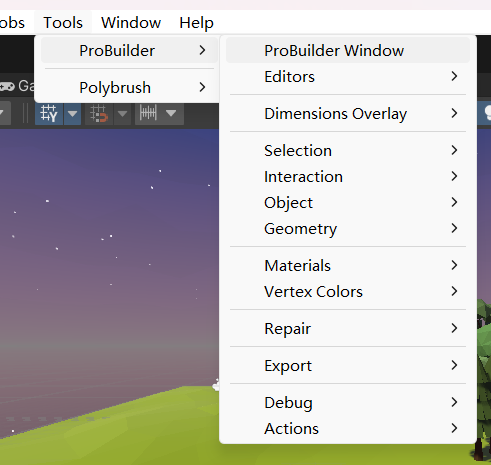
Task: Expand the Repair submenu
Action: point(348,329)
